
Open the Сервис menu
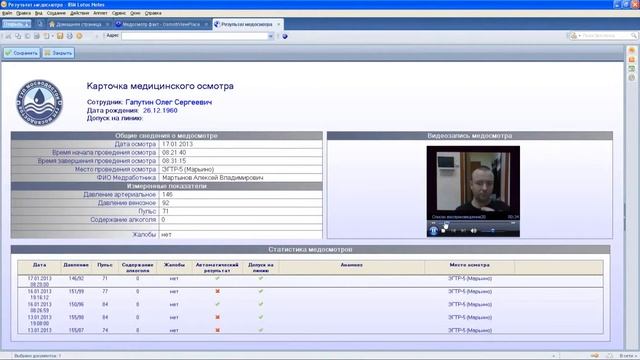point(119,13)
